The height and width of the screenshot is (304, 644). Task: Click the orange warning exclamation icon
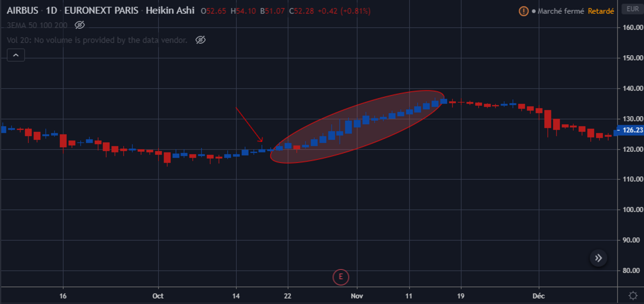pyautogui.click(x=523, y=11)
